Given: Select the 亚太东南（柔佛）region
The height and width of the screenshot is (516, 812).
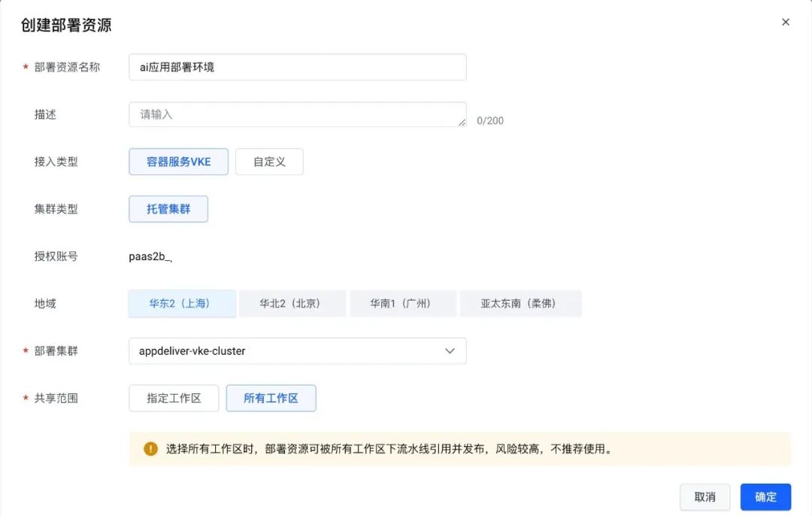Looking at the screenshot, I should click(x=520, y=304).
